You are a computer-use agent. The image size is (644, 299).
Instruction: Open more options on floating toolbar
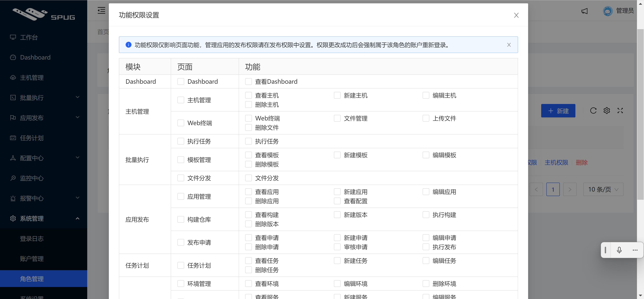pyautogui.click(x=635, y=250)
